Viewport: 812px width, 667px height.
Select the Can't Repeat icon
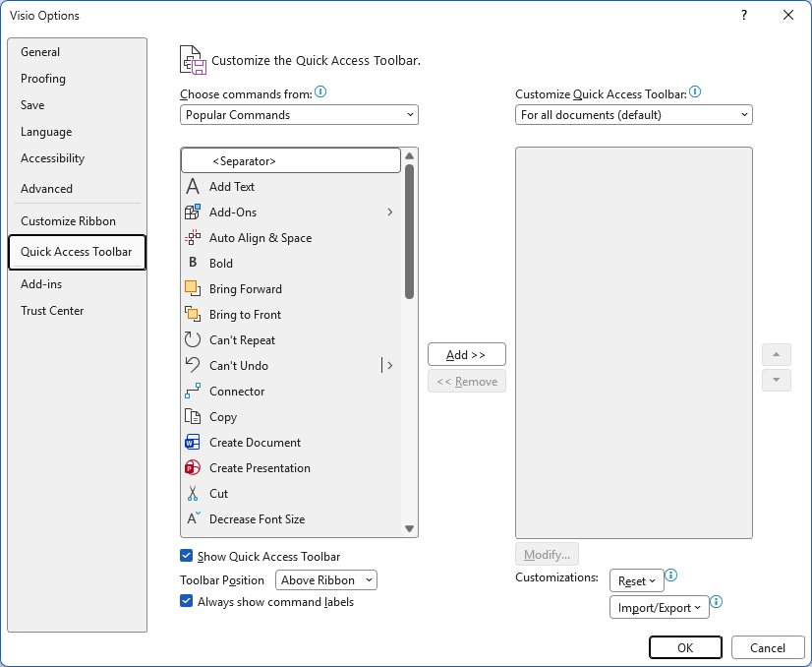point(193,340)
